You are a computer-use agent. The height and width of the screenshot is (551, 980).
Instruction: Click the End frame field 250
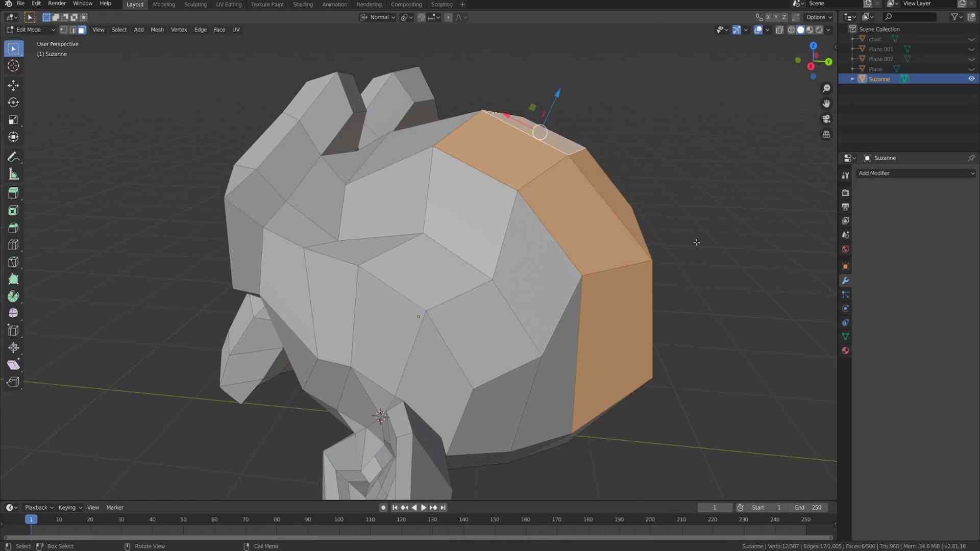pyautogui.click(x=808, y=508)
